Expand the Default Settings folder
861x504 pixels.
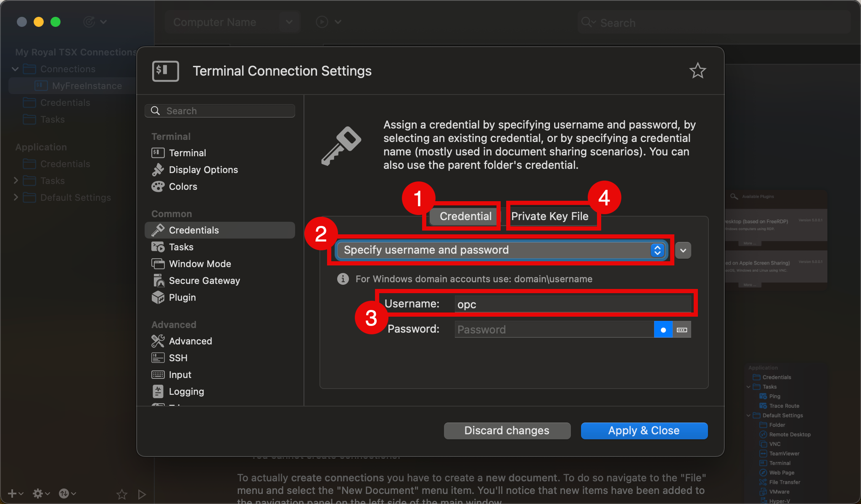(x=16, y=197)
